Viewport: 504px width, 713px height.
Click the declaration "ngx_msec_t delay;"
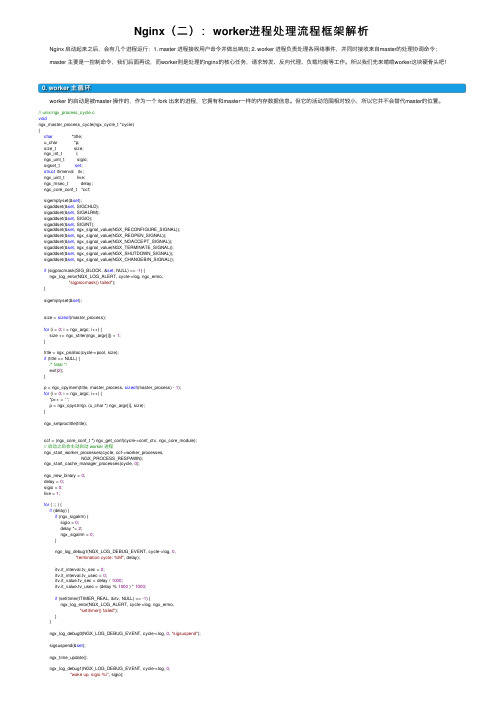68,183
